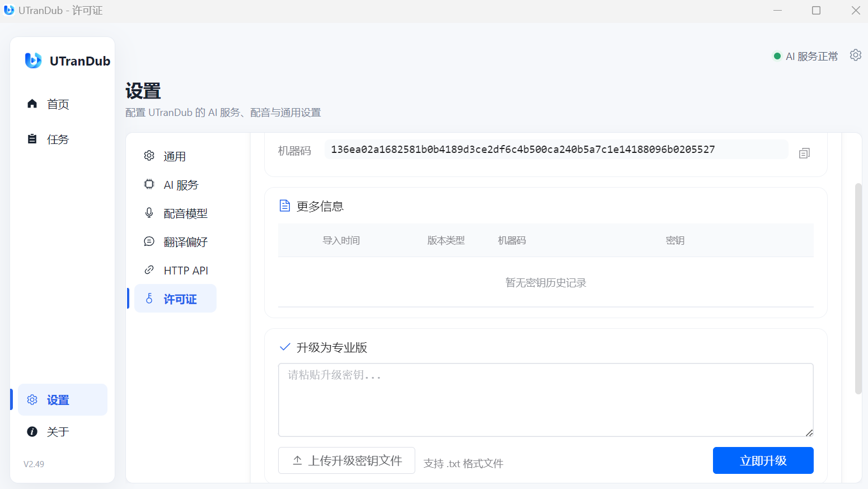Viewport: 868px width, 489px height.
Task: Open settings via top-right gear icon
Action: [855, 55]
